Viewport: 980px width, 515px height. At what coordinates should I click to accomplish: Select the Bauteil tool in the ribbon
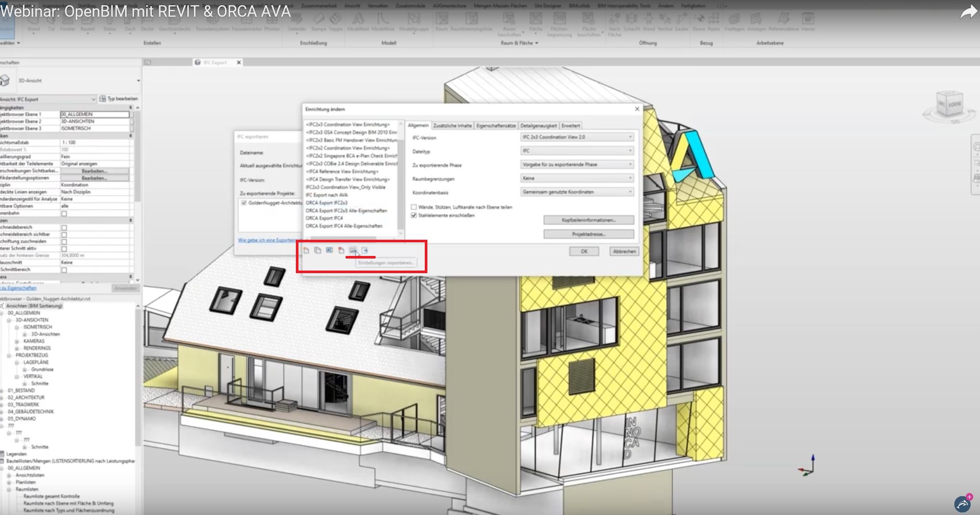pyautogui.click(x=88, y=22)
